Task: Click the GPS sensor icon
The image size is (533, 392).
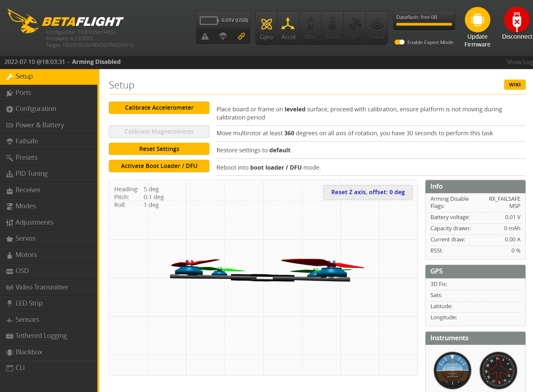Action: coord(355,24)
